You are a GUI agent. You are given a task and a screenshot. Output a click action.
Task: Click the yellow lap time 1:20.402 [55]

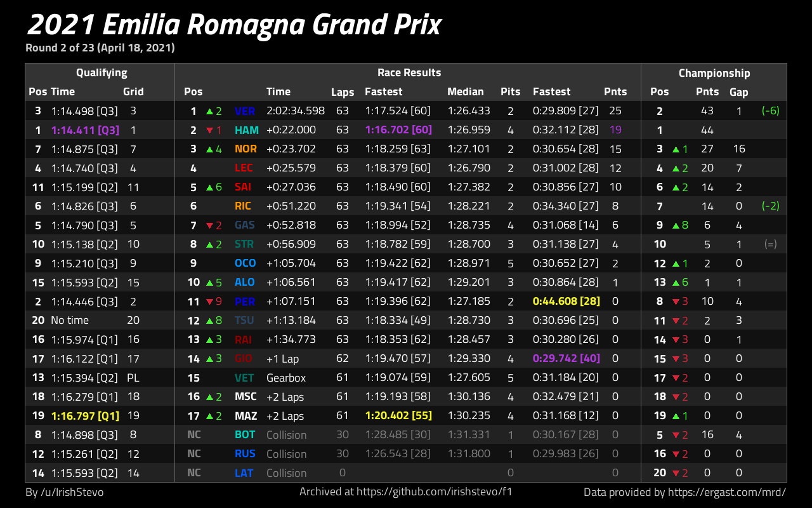[398, 416]
